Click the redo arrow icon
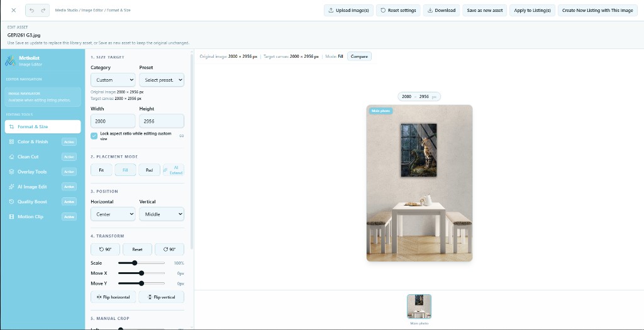Viewport: 644px width, 330px height. (43, 10)
